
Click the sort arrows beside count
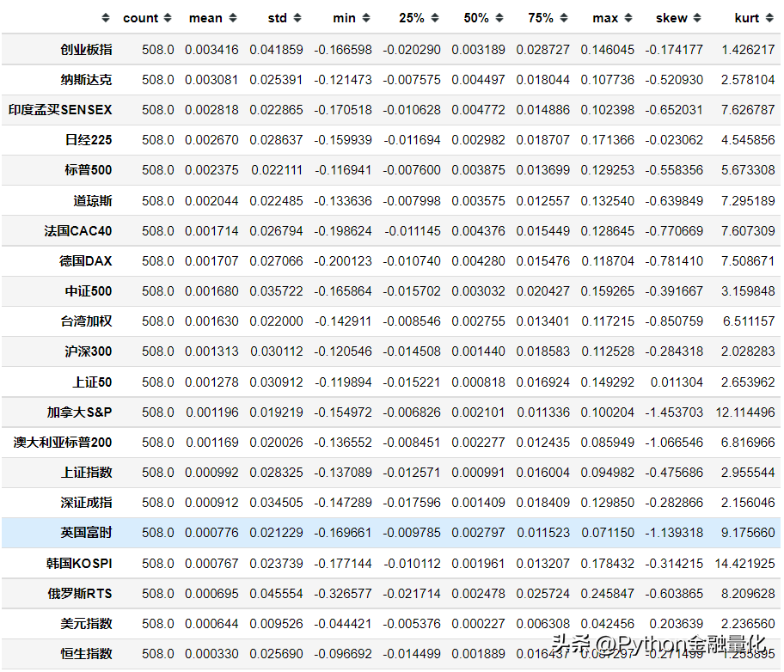168,18
